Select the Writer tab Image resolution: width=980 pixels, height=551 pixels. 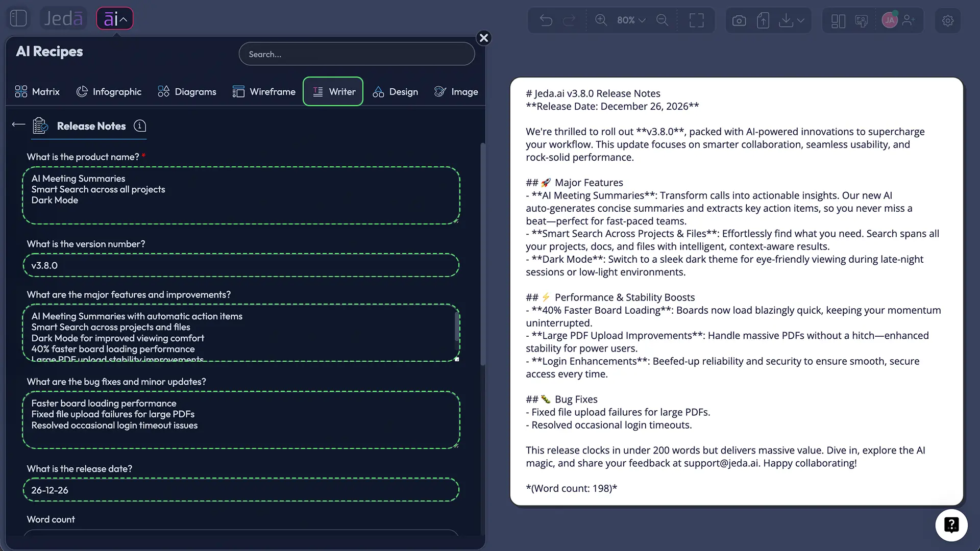[x=333, y=92]
